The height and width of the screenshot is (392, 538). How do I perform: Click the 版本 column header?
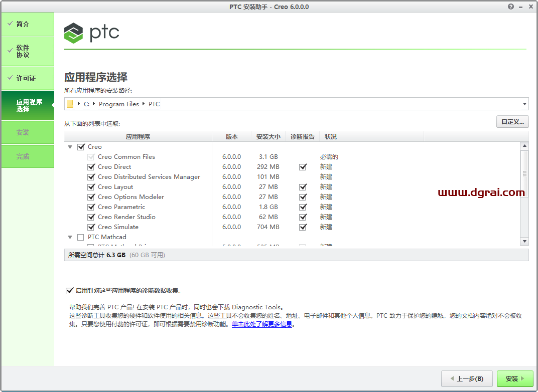click(231, 137)
